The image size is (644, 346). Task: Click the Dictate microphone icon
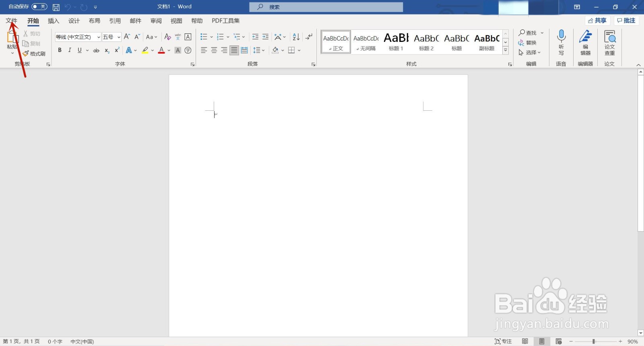click(561, 37)
